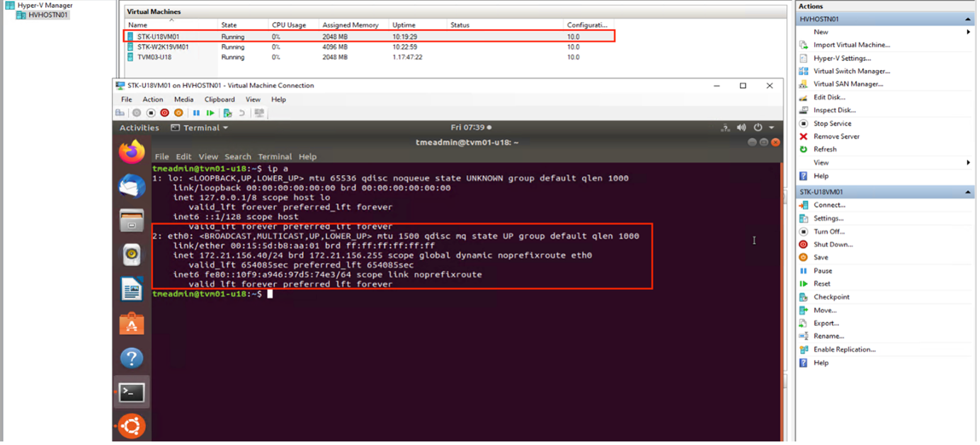Open Thunderbird Mail in the dock
The width and height of the screenshot is (980, 445).
pos(132,186)
